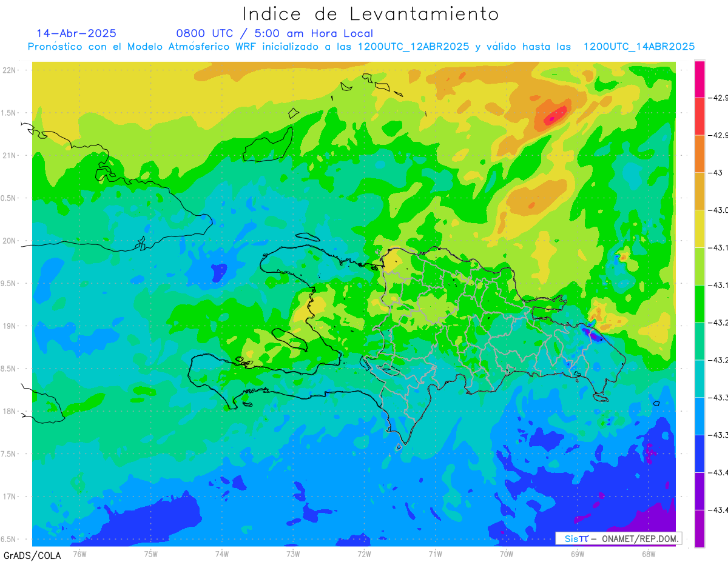Click the 19N latitude label
Screen dimensions: 728x562
coord(10,326)
